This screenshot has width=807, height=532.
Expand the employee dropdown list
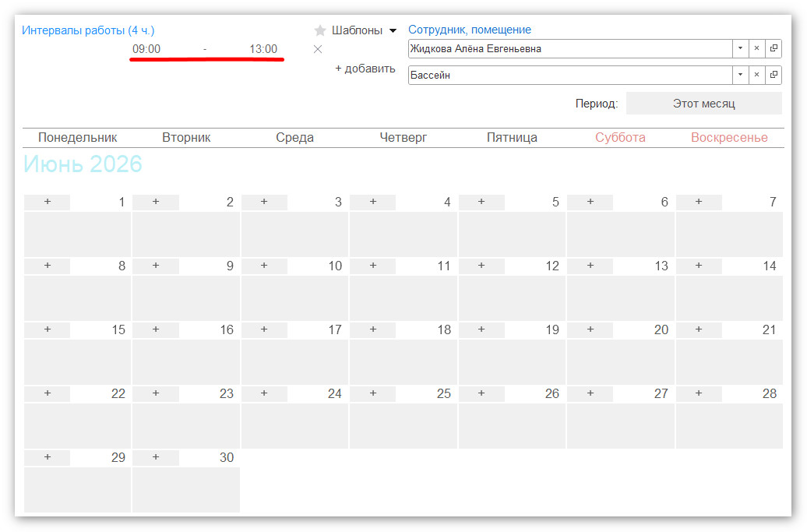coord(740,48)
